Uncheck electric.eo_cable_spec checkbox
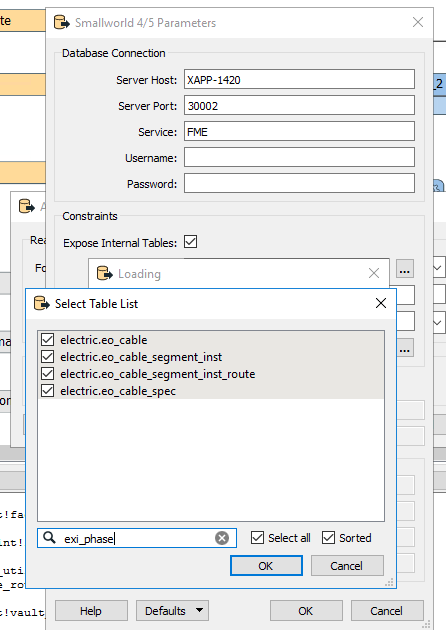This screenshot has width=446, height=630. coord(47,391)
